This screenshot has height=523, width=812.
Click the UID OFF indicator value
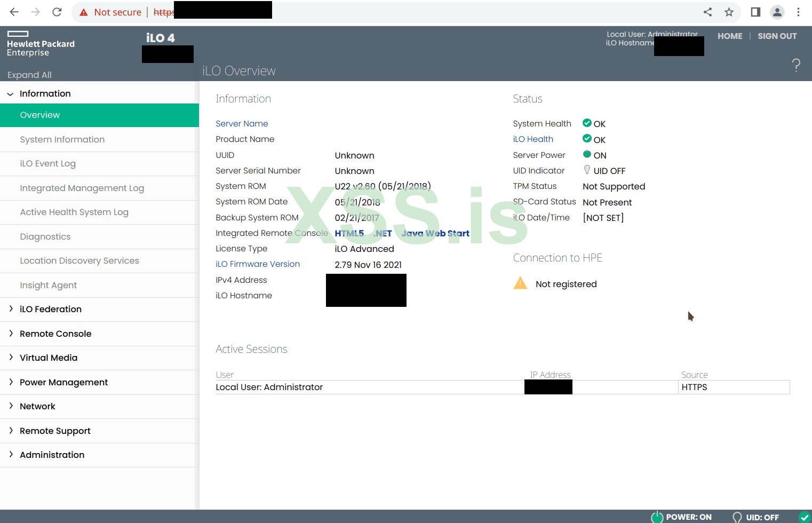(609, 171)
